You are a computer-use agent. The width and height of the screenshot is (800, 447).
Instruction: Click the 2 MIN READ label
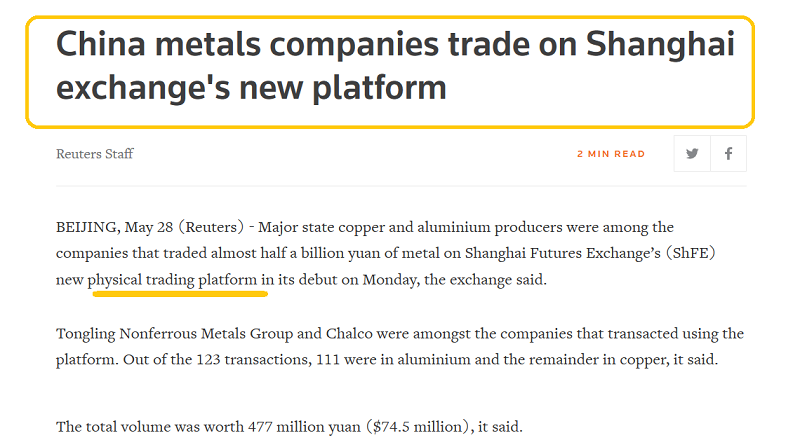[x=611, y=154]
